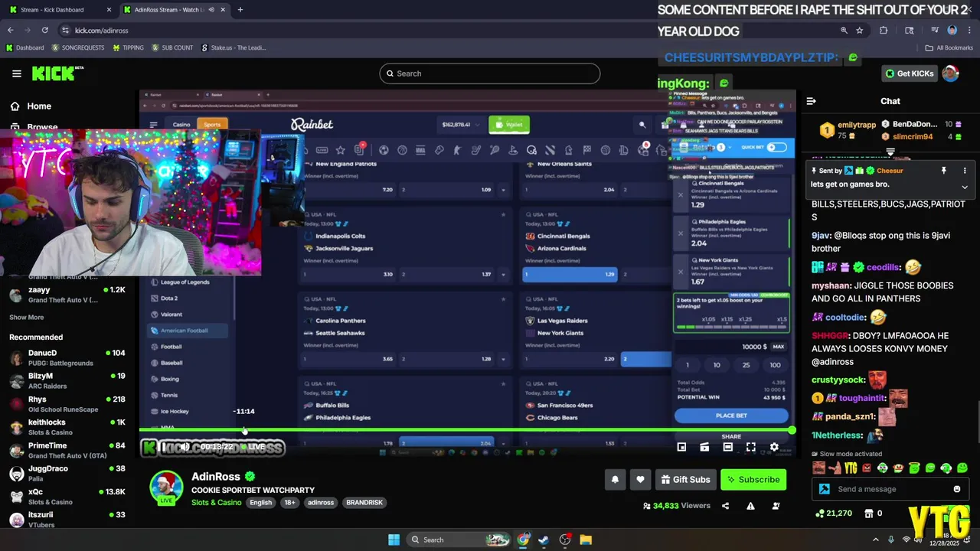Open Chrome from taskbar
This screenshot has height=551, width=980.
pos(523,540)
